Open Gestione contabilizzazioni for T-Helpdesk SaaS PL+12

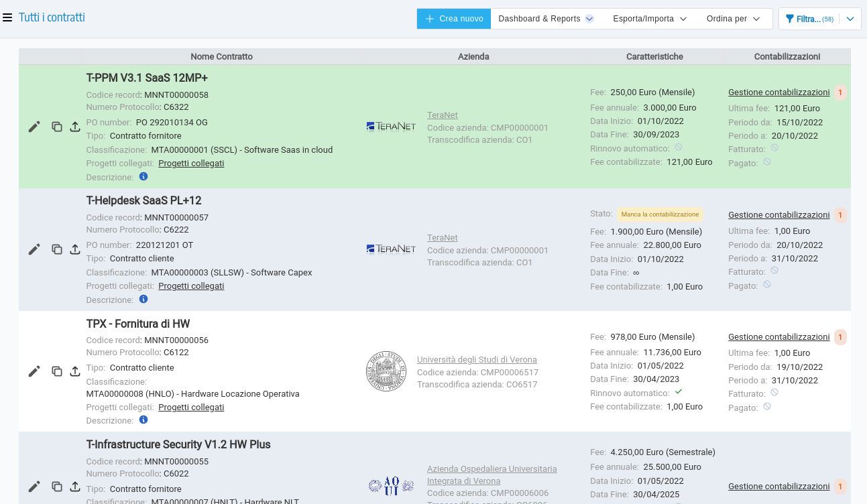[778, 215]
